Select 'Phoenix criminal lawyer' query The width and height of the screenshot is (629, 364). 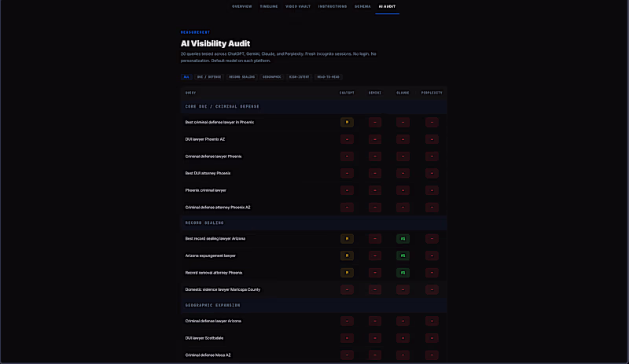(x=206, y=190)
